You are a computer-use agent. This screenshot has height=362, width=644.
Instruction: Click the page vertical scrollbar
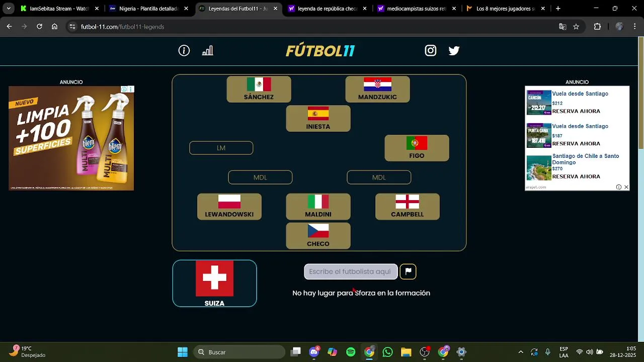click(640, 93)
